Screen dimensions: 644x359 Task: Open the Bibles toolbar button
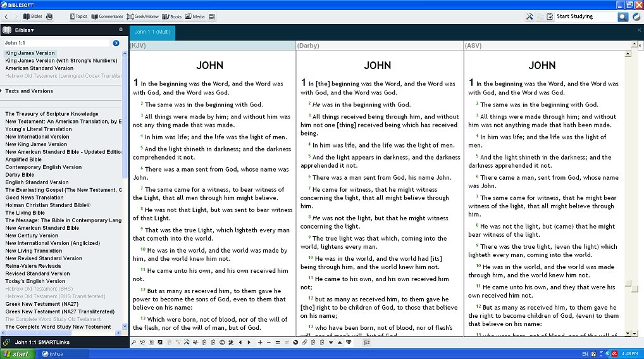(32, 16)
